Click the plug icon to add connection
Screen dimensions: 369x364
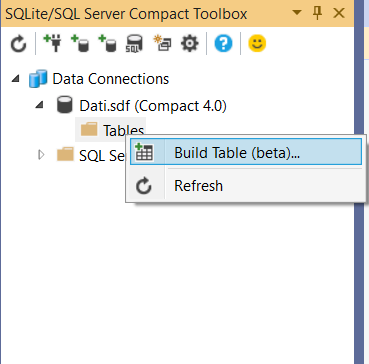click(x=53, y=44)
